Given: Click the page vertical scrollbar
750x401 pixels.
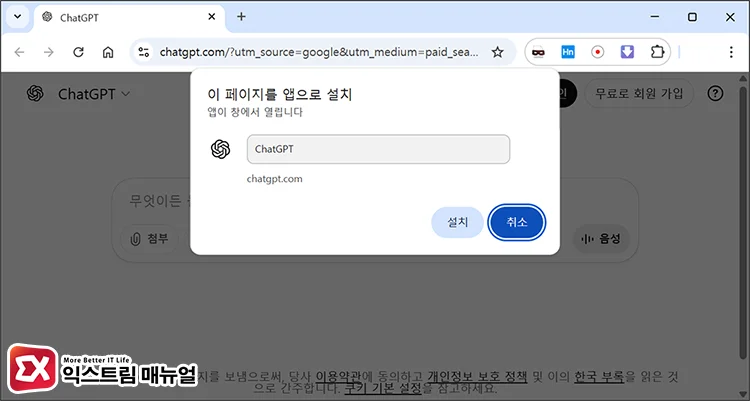Looking at the screenshot, I should pyautogui.click(x=743, y=225).
